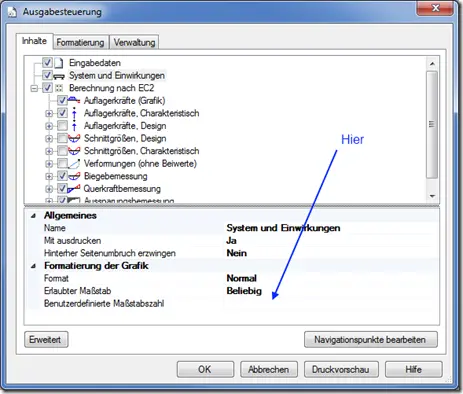Open the Druckvorschau print preview
Viewport: 463px width, 394px height.
341,369
